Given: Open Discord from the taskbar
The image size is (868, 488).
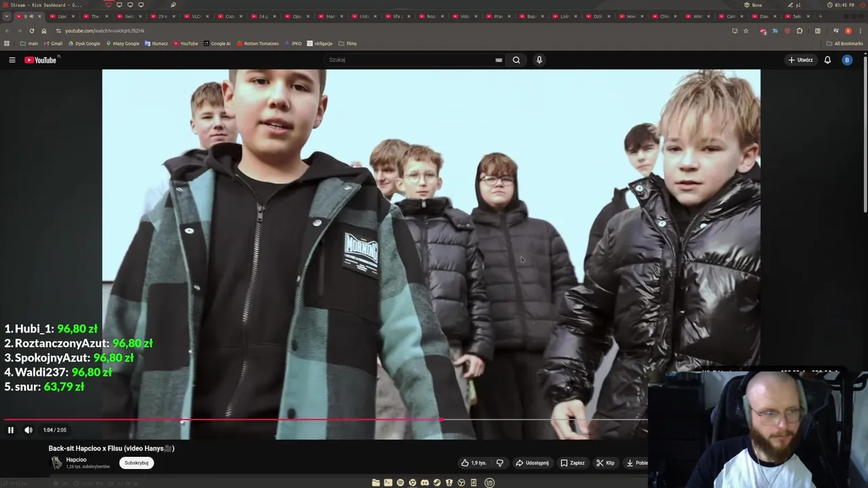Looking at the screenshot, I should [x=425, y=483].
